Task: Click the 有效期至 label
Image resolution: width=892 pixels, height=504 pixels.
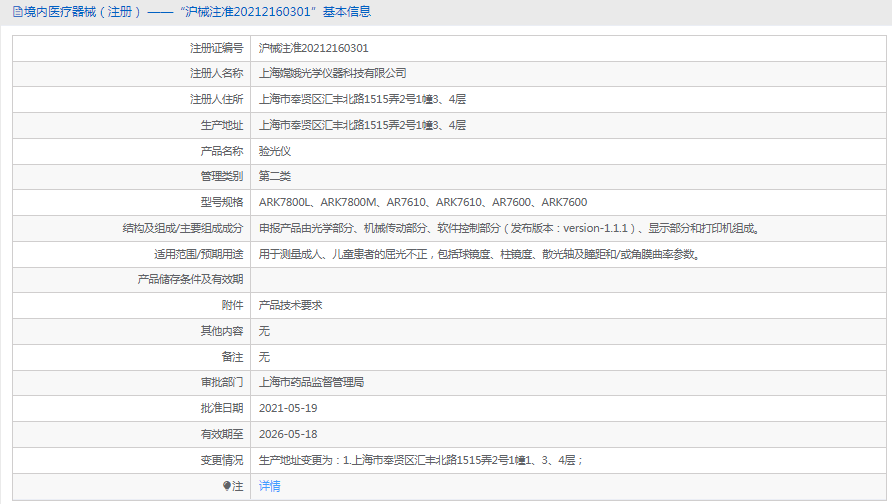Action: point(222,434)
